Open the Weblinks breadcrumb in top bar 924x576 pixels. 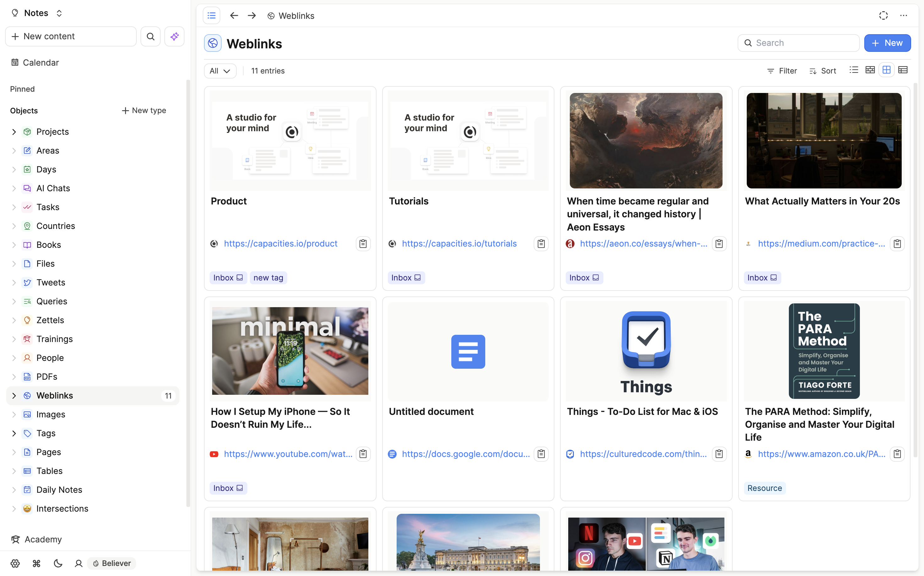click(x=291, y=16)
